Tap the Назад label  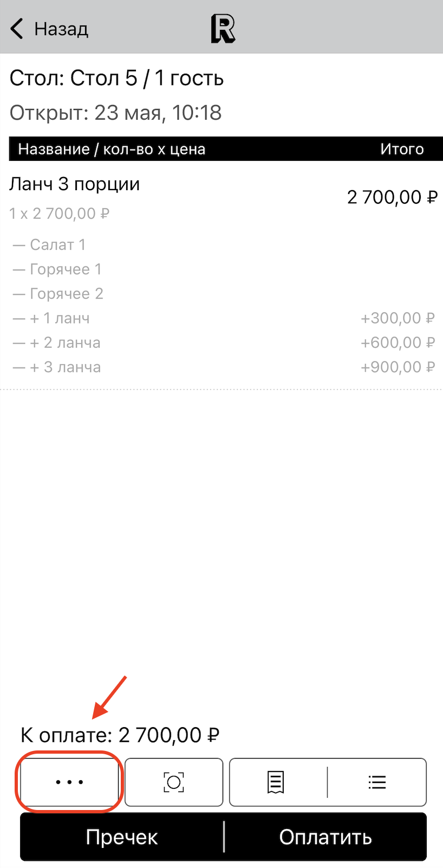(61, 29)
